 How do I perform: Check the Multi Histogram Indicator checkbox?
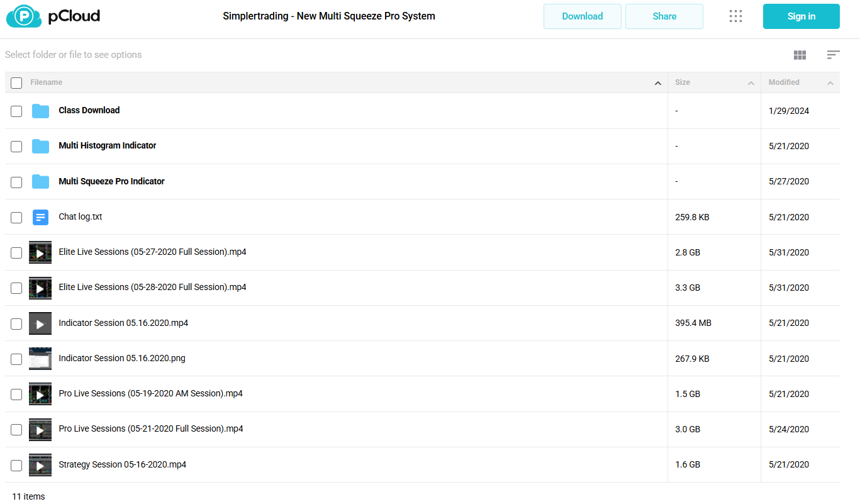[x=16, y=147]
